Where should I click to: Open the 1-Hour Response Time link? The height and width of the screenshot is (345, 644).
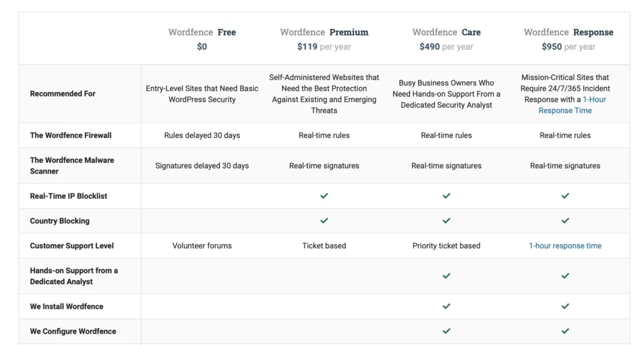[x=572, y=105]
